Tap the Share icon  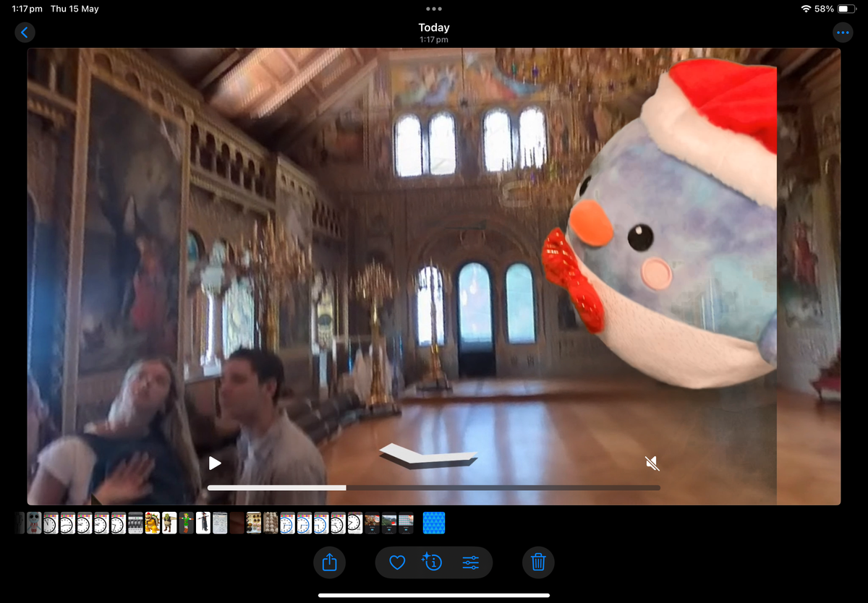pos(329,562)
